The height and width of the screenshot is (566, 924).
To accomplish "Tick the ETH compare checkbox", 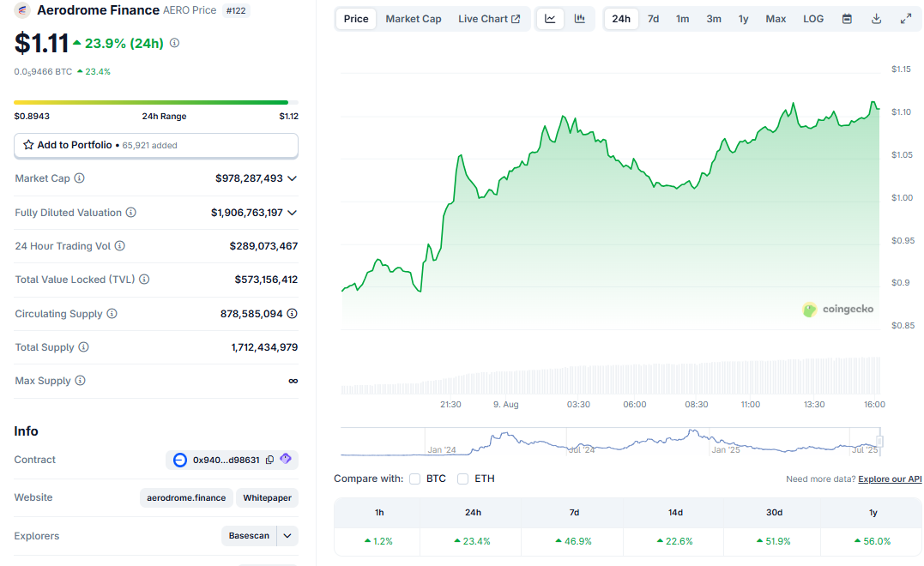I will tap(463, 479).
